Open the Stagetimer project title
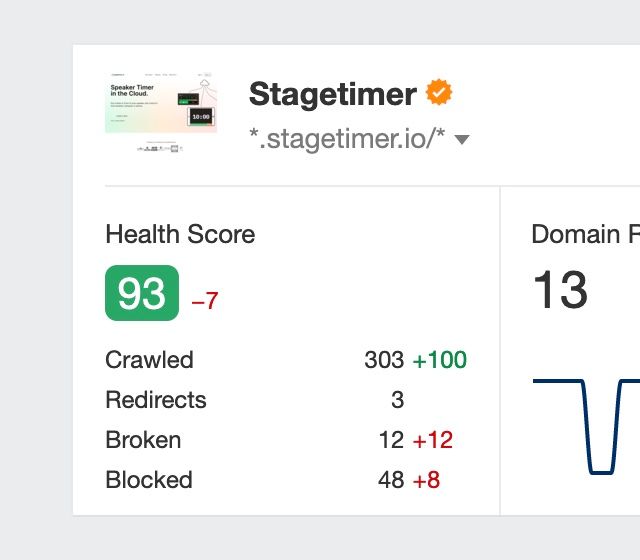This screenshot has width=640, height=560. 332,94
